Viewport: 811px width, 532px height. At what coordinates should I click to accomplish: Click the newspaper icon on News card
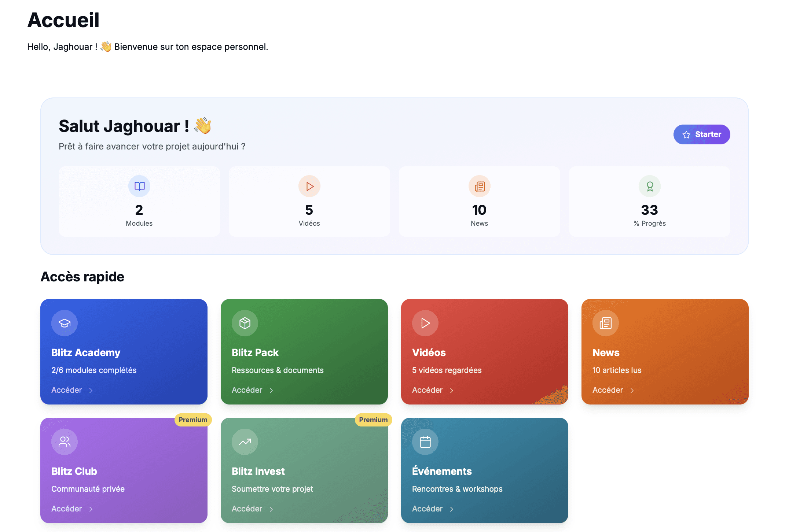(606, 323)
